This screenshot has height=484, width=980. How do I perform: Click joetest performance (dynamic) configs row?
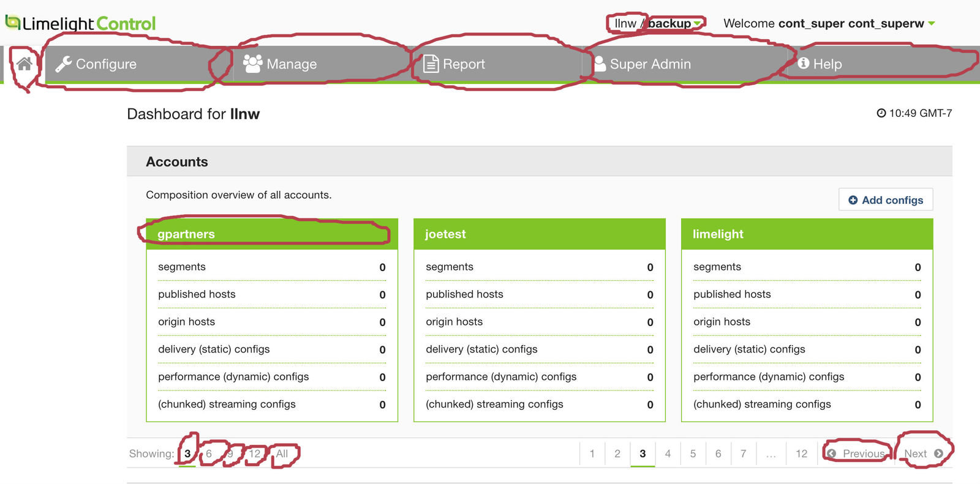tap(540, 377)
